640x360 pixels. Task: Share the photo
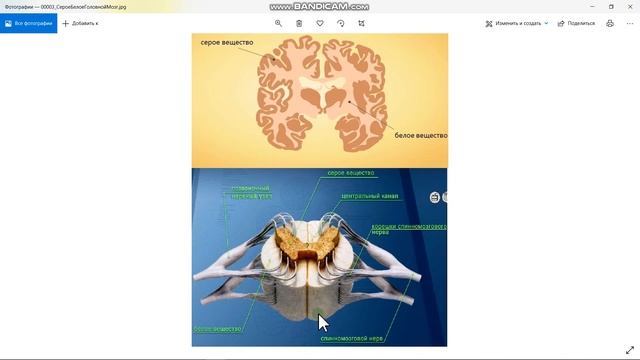pos(576,23)
